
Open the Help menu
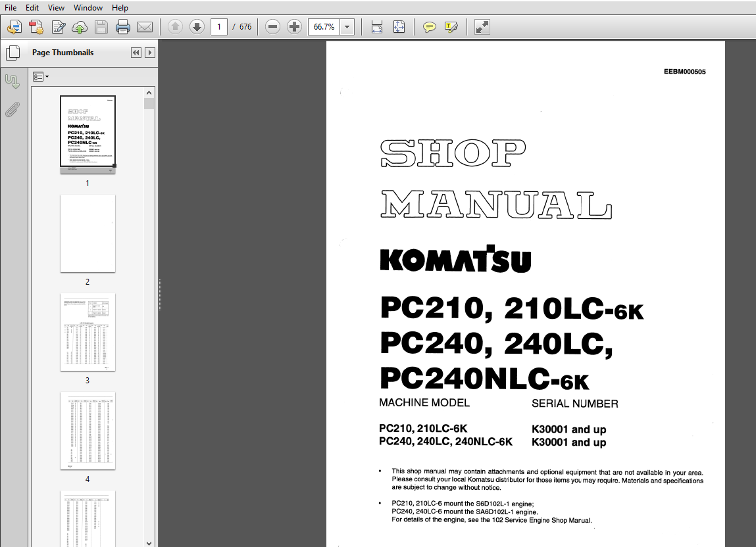point(120,8)
